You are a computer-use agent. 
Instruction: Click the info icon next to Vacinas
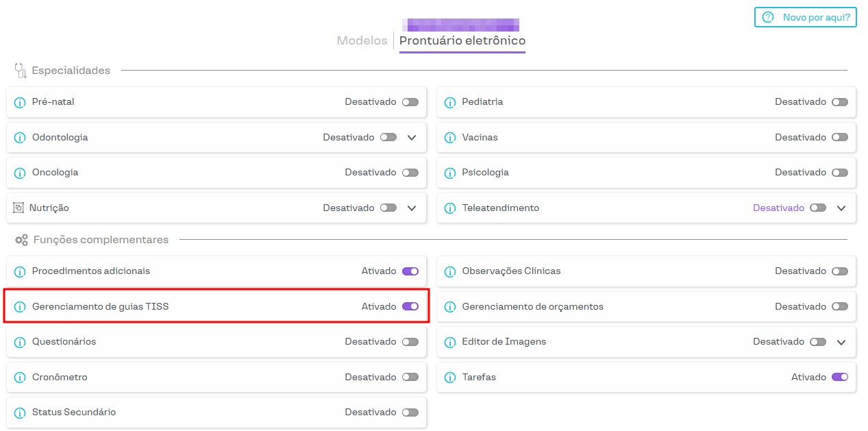pos(450,138)
